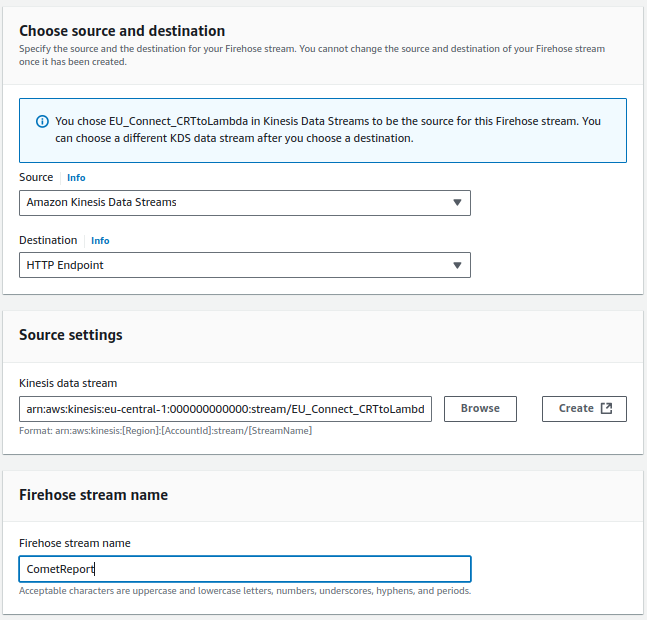Click the Destination dropdown arrow icon
The height and width of the screenshot is (620, 647).
(x=457, y=265)
